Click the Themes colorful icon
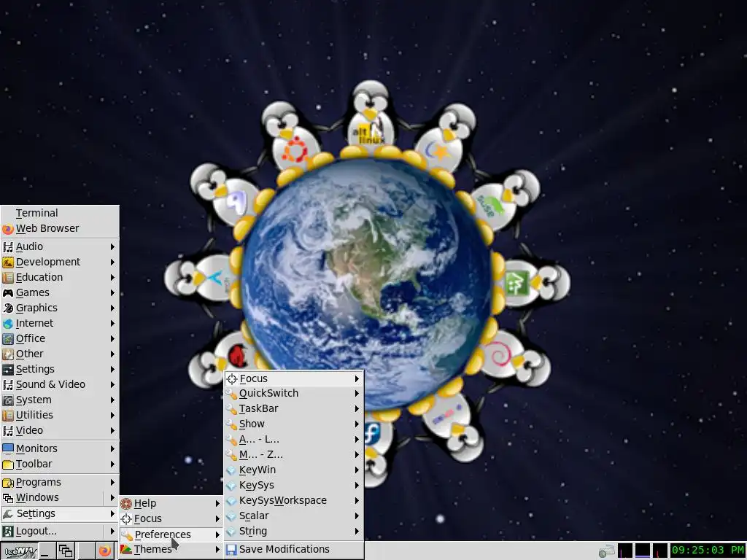 point(125,549)
